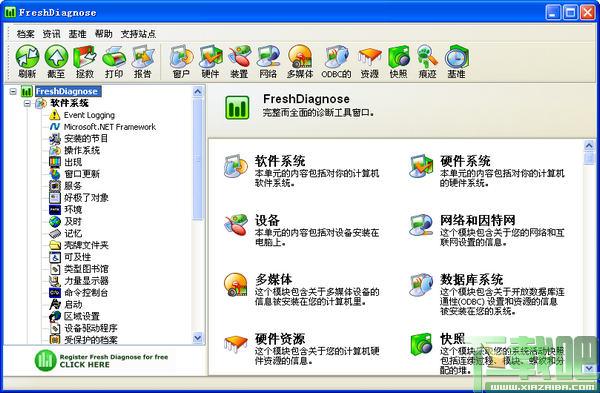The height and width of the screenshot is (393, 600).
Task: Click tree panel scrollbar up arrow
Action: (x=197, y=91)
